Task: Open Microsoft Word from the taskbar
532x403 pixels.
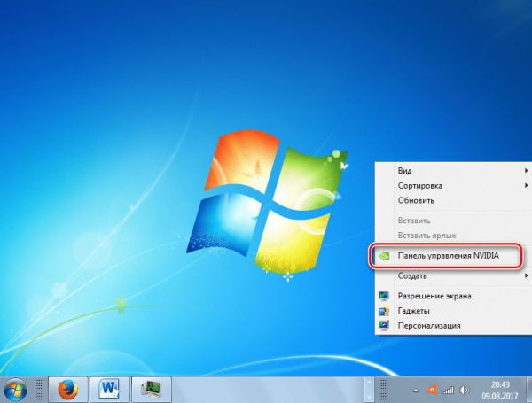Action: (110, 390)
